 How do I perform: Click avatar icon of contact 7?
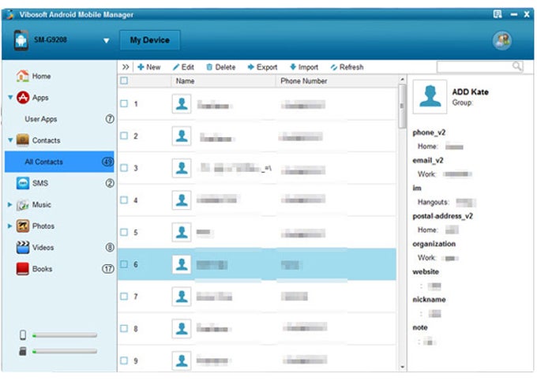[182, 297]
